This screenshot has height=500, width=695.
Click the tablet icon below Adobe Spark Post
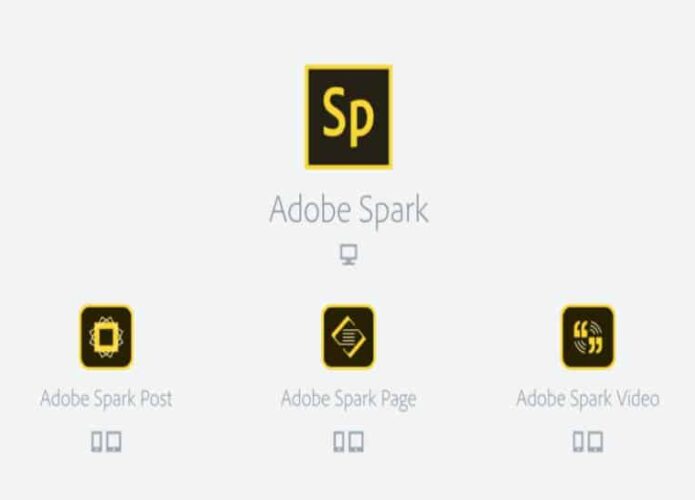[x=113, y=441]
